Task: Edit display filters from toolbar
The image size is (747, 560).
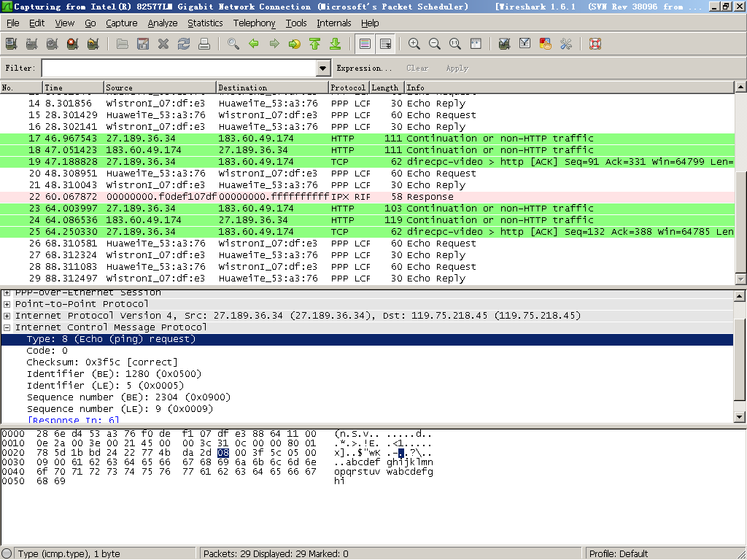Action: (525, 44)
